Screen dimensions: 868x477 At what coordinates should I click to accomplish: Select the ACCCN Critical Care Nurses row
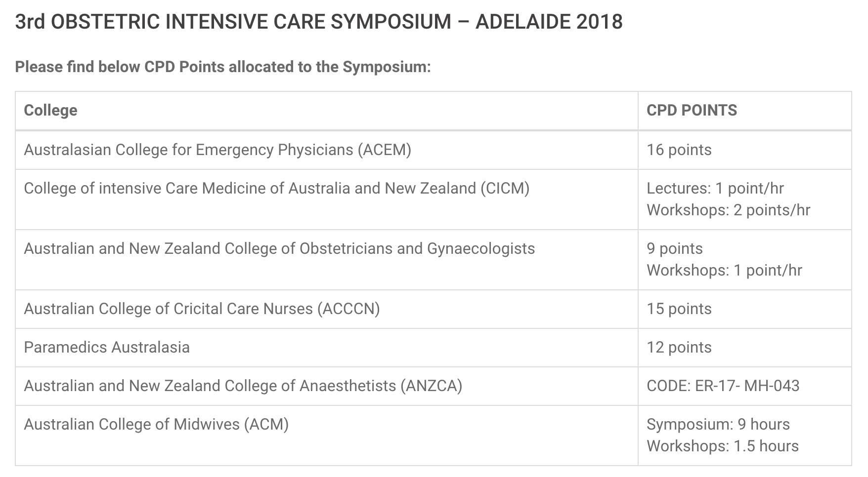pyautogui.click(x=433, y=309)
